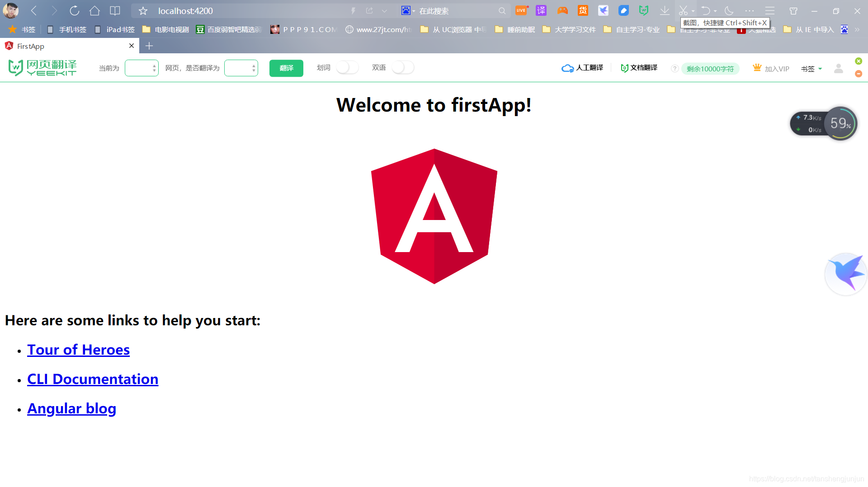Click the Yeekit 网页翻译 logo
The image size is (868, 487).
coord(42,68)
